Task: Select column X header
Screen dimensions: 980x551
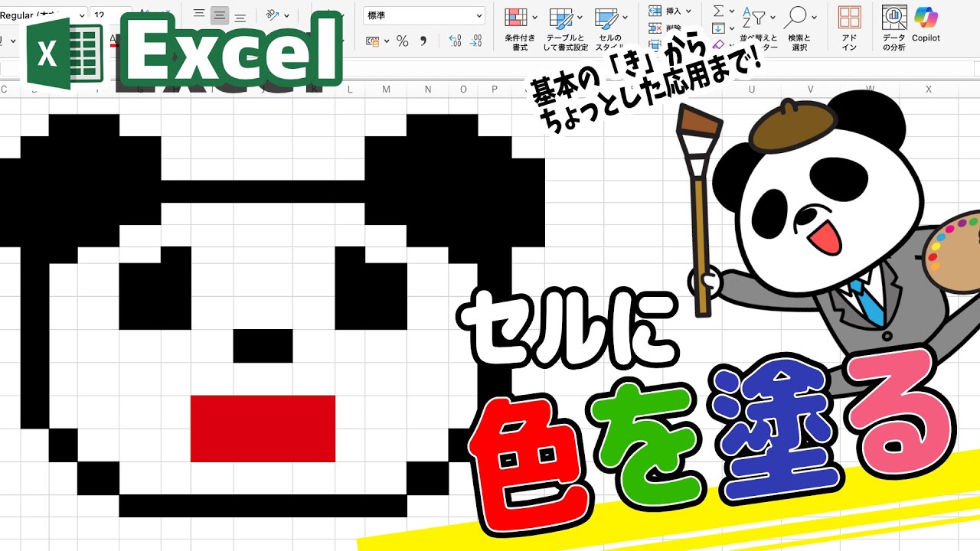Action: coord(929,90)
